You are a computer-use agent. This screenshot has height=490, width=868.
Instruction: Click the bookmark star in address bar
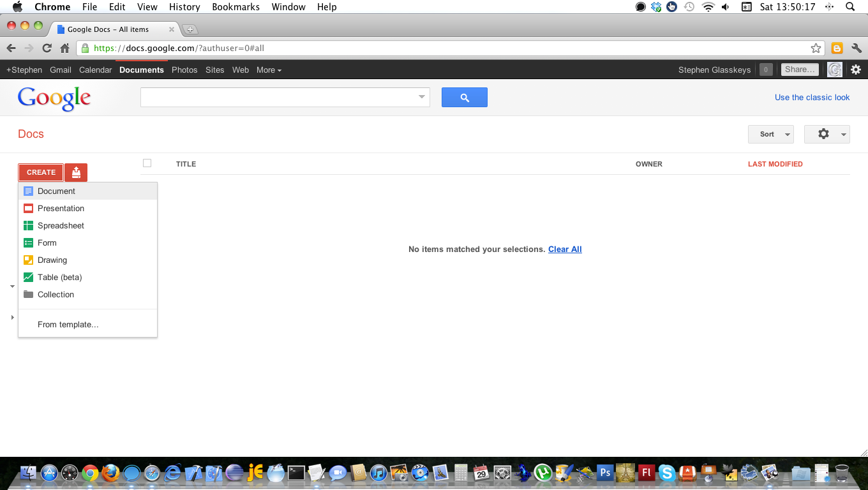tap(816, 48)
